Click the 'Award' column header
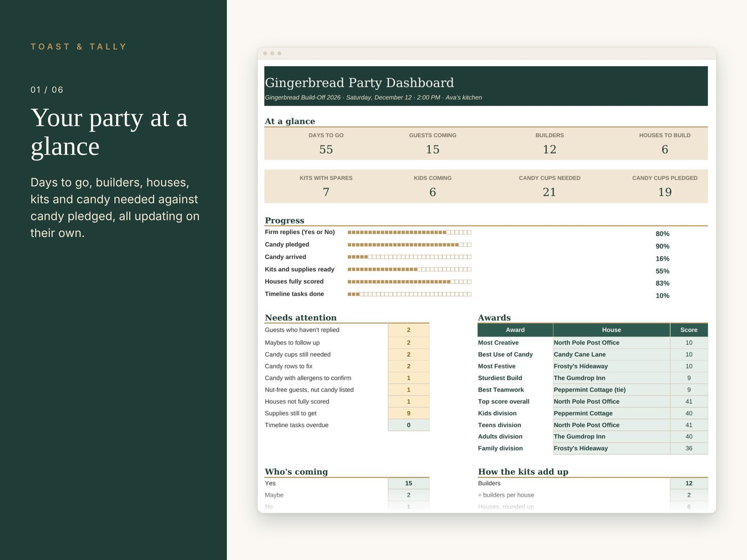 coord(515,330)
